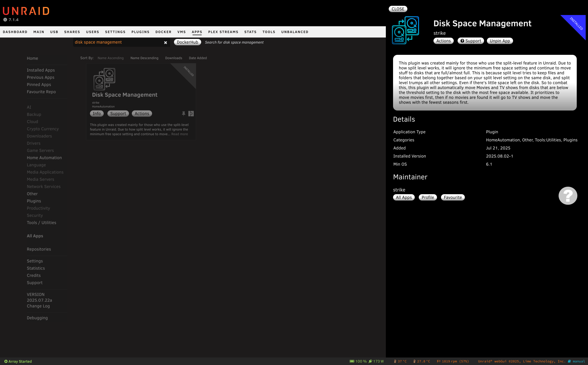Click the Installed Version value 2025.08.02-1
The image size is (588, 365).
[499, 156]
